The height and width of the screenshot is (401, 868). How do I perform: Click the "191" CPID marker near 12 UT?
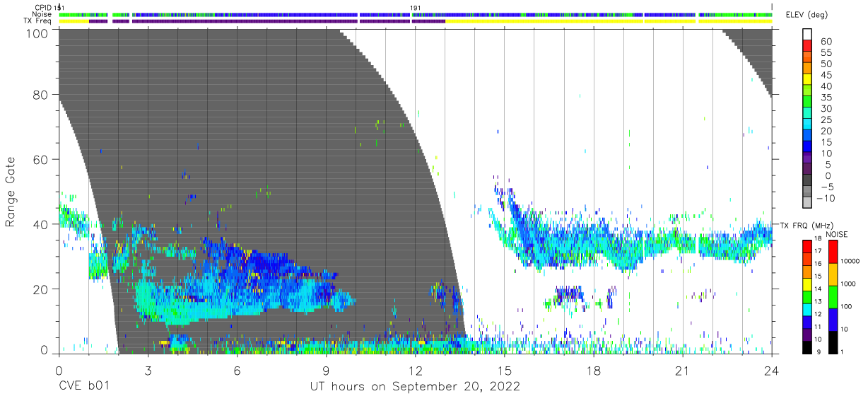(416, 8)
